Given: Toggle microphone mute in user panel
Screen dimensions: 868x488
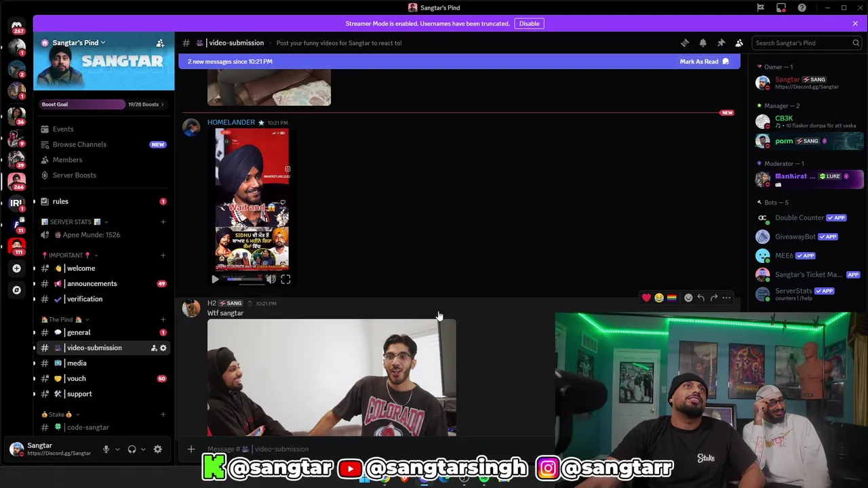Looking at the screenshot, I should [x=106, y=449].
